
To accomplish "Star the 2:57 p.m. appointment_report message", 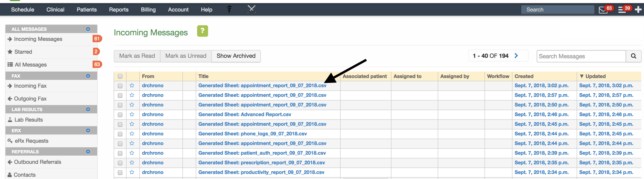I will pos(132,95).
